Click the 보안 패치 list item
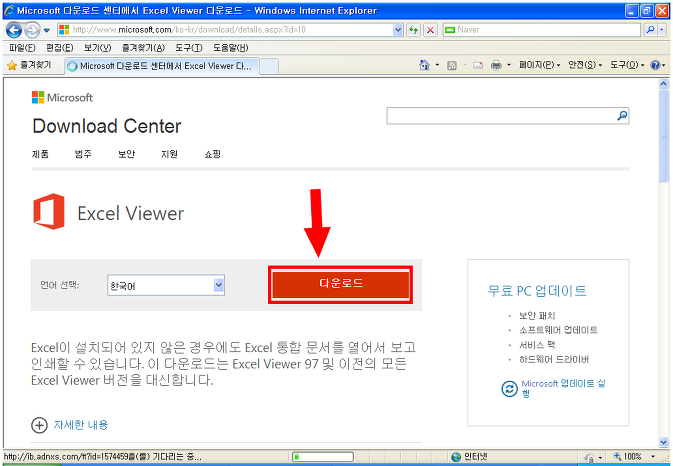673x466 pixels. 537,316
